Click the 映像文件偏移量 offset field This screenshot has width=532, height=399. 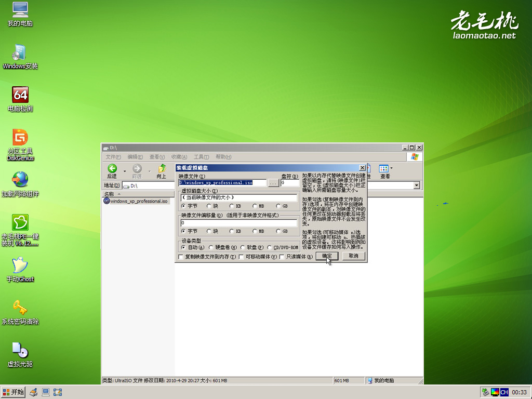pos(239,222)
